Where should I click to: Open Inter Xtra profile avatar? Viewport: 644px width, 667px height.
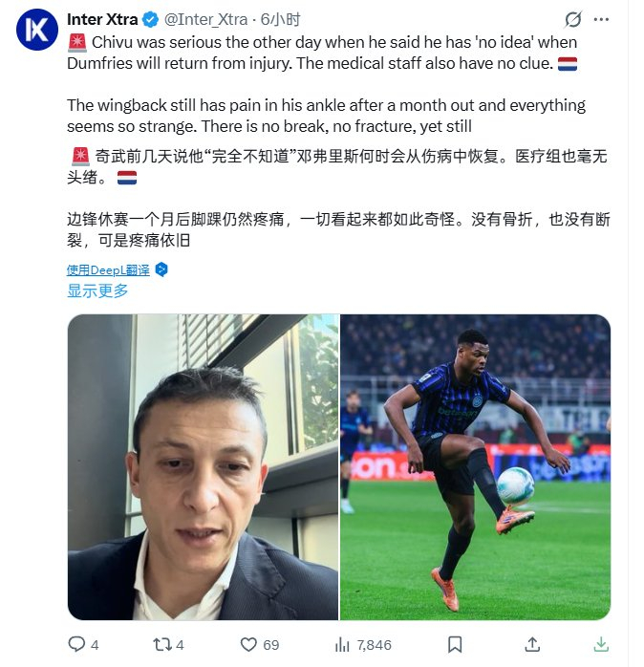[37, 30]
